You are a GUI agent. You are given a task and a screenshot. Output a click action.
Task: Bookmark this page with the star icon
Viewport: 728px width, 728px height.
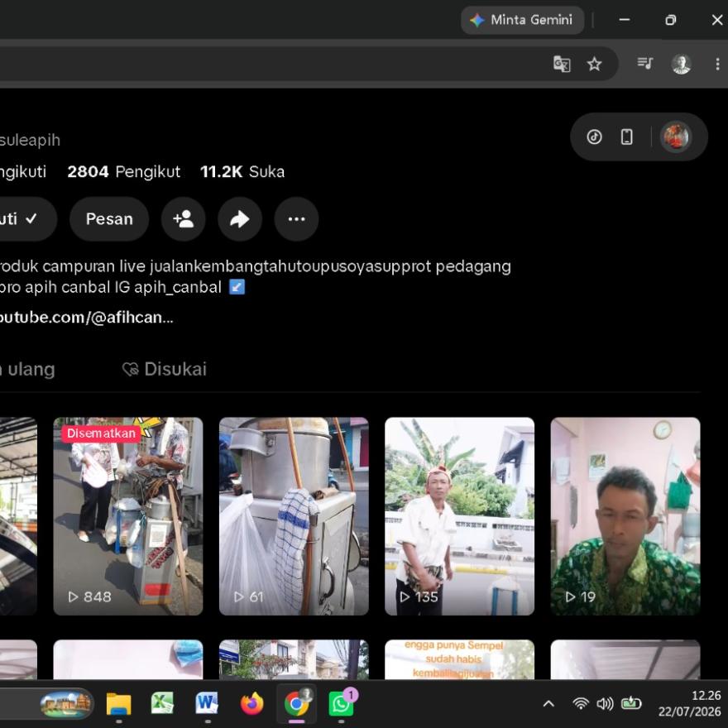pyautogui.click(x=594, y=64)
